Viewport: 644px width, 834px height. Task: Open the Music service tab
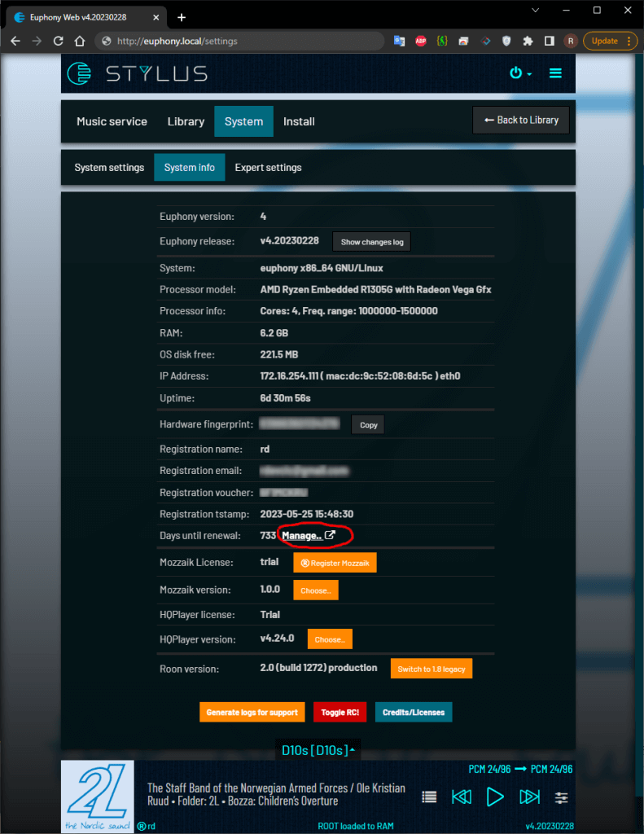pos(112,121)
